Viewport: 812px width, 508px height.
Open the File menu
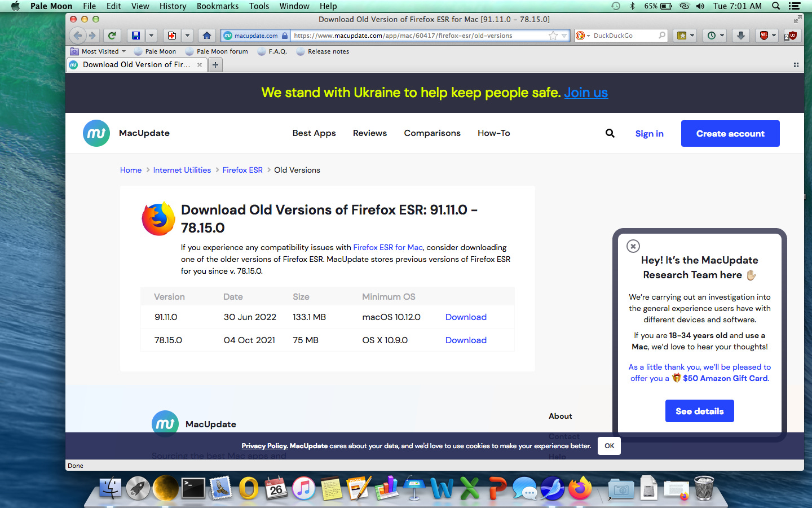pyautogui.click(x=89, y=6)
